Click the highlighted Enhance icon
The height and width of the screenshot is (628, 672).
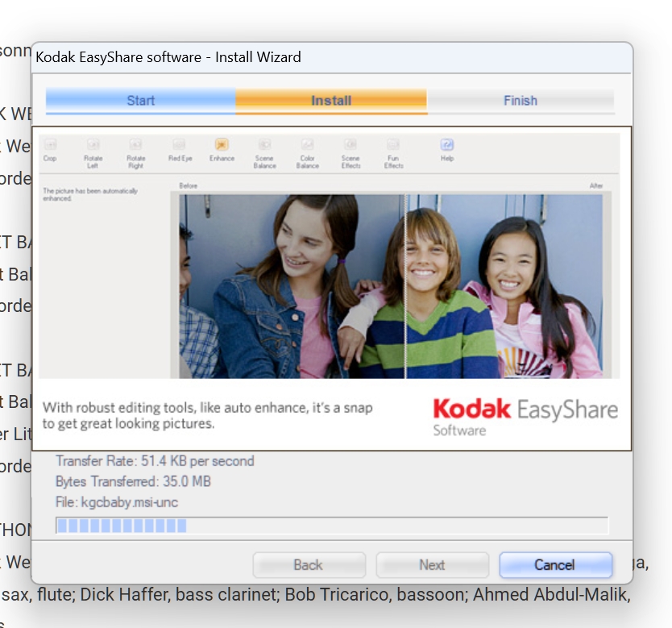222,145
